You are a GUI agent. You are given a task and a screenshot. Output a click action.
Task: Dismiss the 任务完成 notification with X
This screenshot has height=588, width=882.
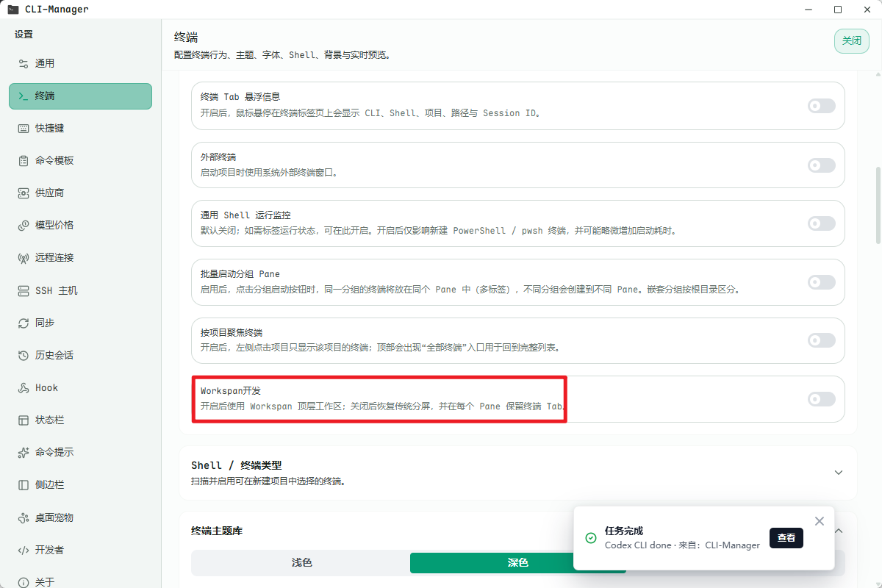(x=820, y=520)
